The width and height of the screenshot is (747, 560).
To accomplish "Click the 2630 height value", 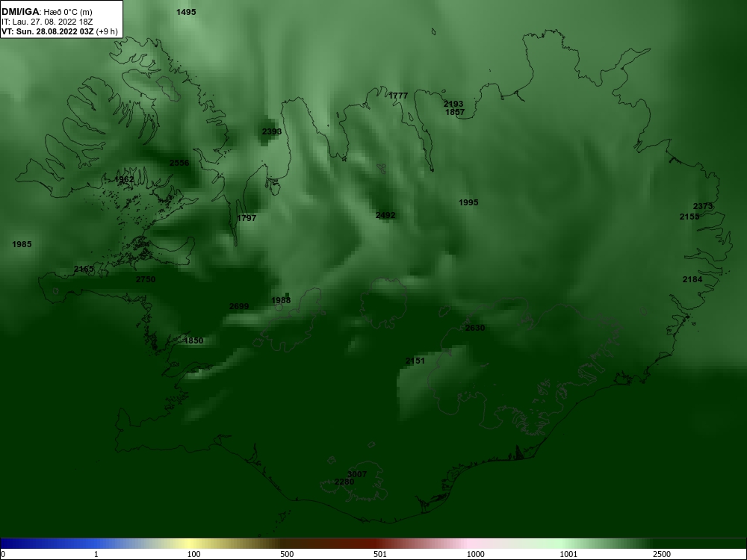I will (474, 328).
